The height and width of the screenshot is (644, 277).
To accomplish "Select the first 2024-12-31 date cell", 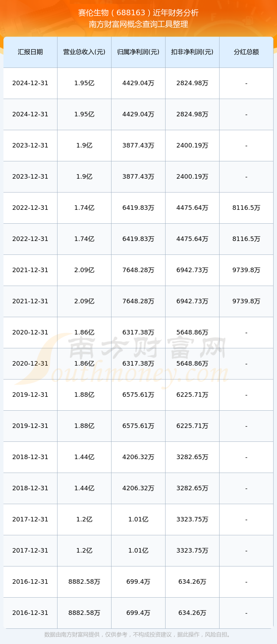I will (30, 83).
